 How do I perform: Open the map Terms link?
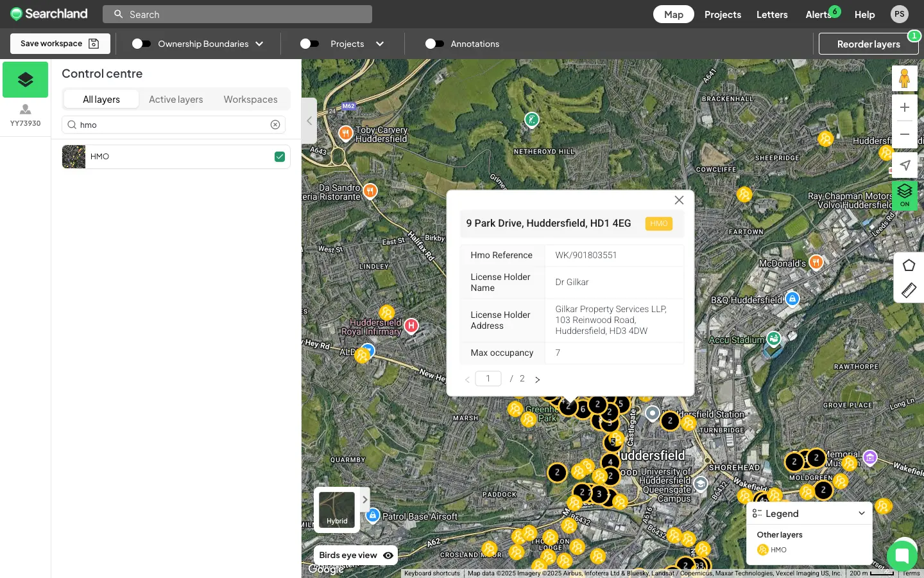[x=911, y=574]
